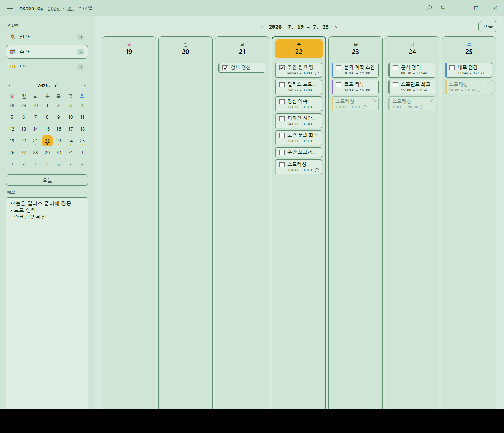Check the 릴리스 노트 task
This screenshot has height=433, width=504.
[x=282, y=85]
